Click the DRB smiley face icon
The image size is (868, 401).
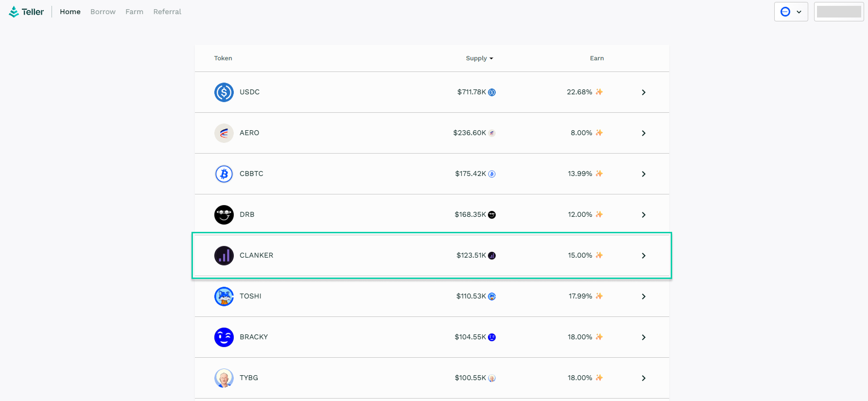(224, 215)
